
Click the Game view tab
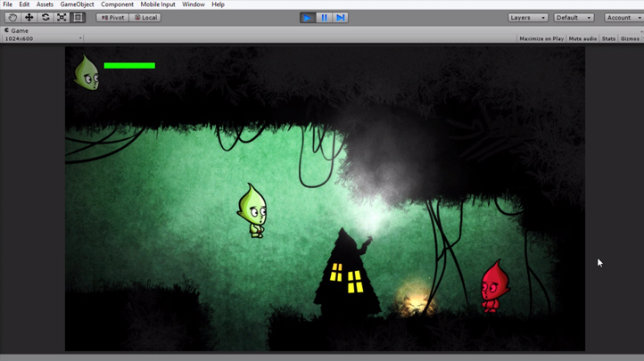point(18,30)
